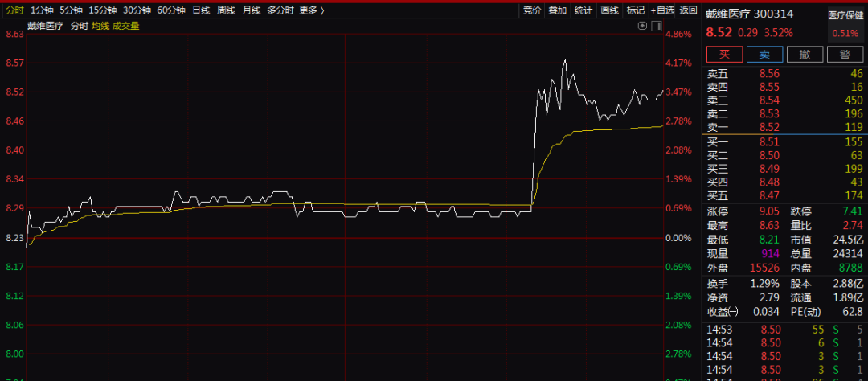Image resolution: width=868 pixels, height=381 pixels.
Task: Switch to the 日线 daily tab
Action: click(201, 10)
